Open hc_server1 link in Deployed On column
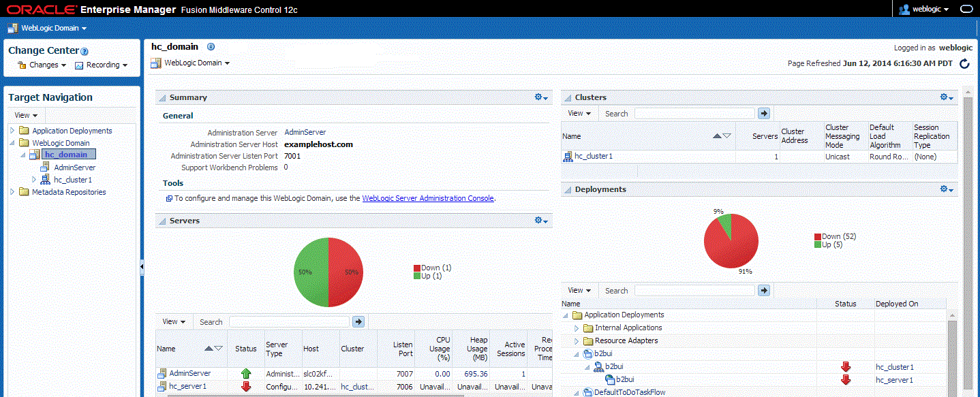Viewport: 980px width, 397px height. click(894, 380)
